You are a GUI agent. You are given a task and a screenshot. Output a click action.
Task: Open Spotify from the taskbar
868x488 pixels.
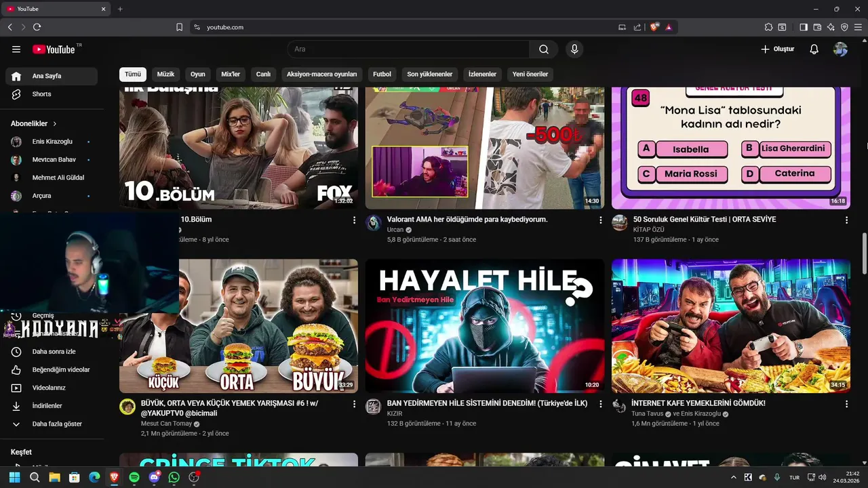pyautogui.click(x=134, y=478)
